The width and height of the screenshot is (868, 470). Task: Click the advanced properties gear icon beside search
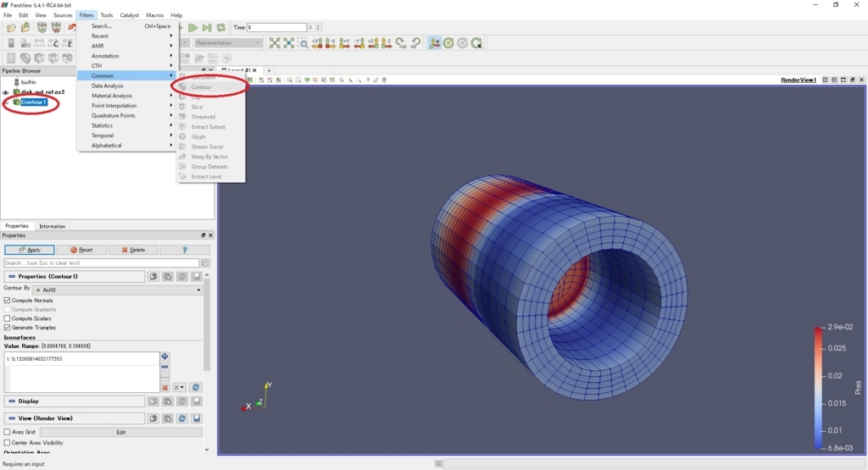pos(205,263)
